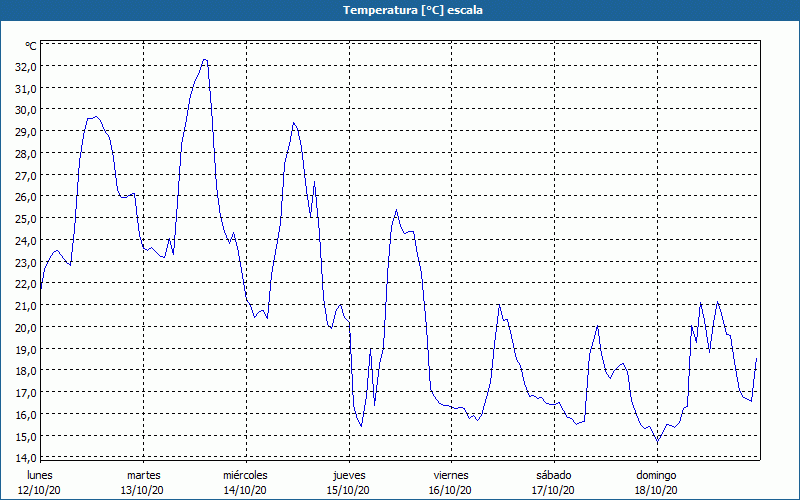The width and height of the screenshot is (800, 500).
Task: Click the 32,0 axis value
Action: pos(27,67)
